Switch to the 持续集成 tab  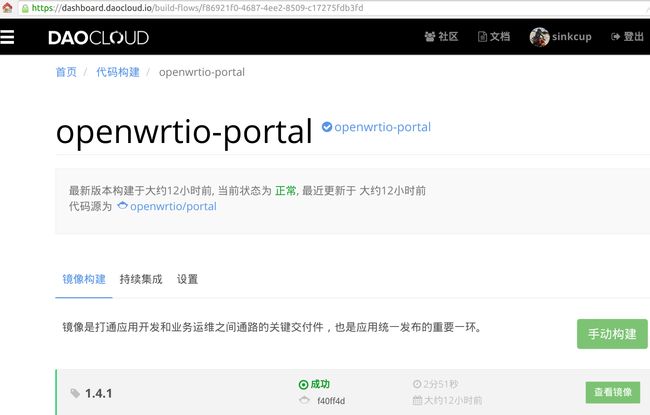point(141,279)
